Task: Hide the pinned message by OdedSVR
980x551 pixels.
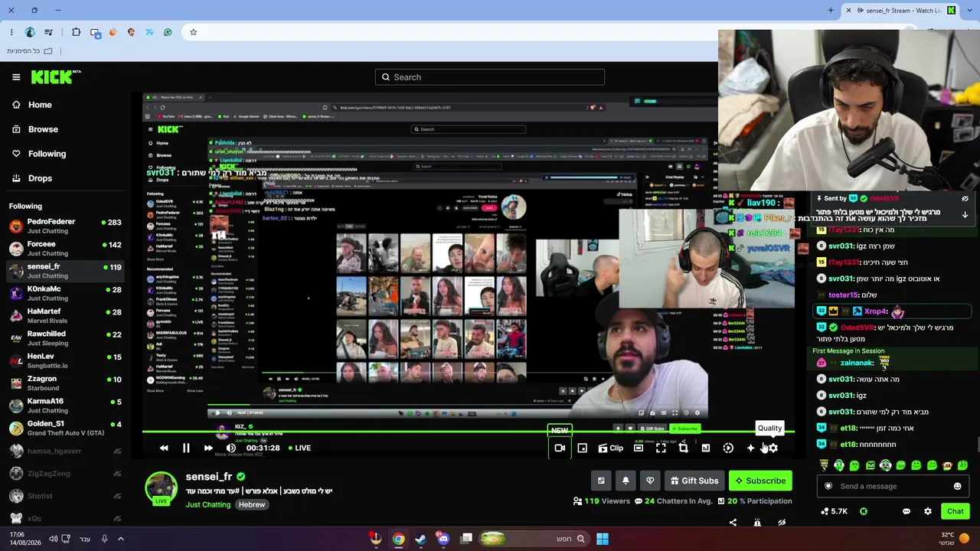Action: pos(965,198)
